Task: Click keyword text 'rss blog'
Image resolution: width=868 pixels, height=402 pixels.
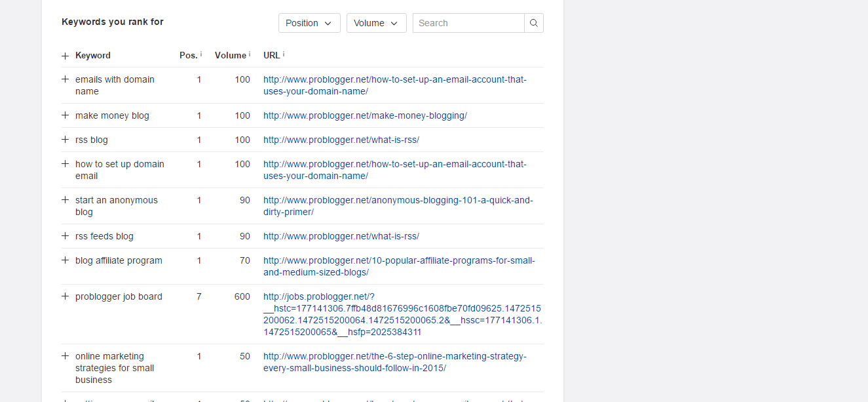Action: point(92,140)
